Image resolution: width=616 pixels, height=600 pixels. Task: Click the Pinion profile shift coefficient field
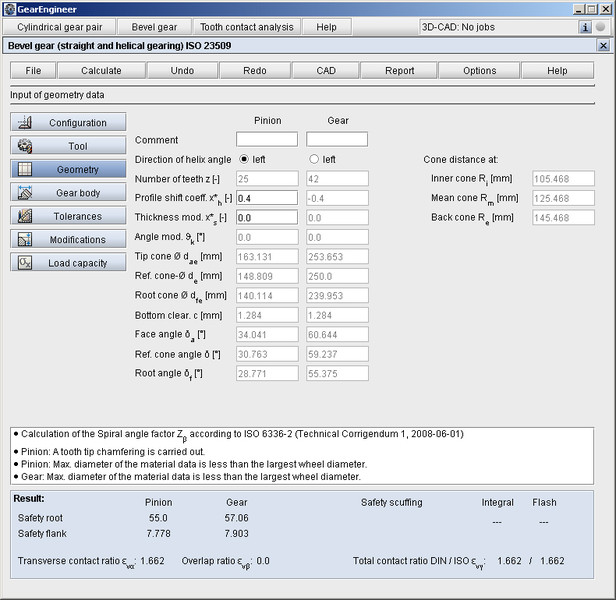click(x=267, y=198)
